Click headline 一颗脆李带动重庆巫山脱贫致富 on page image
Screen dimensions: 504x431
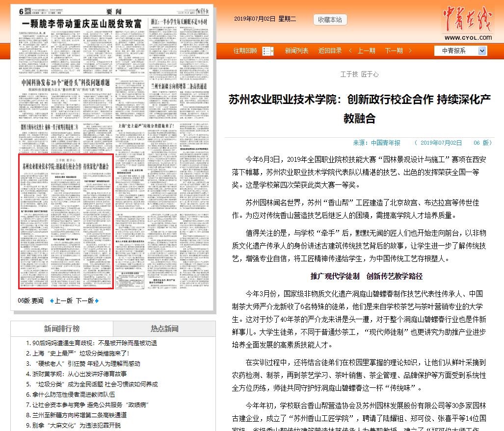click(81, 24)
